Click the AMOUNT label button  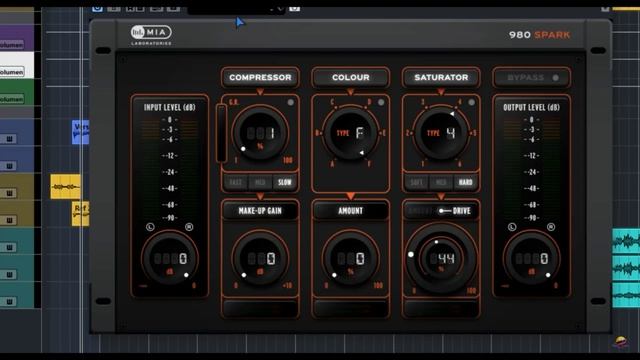(351, 211)
